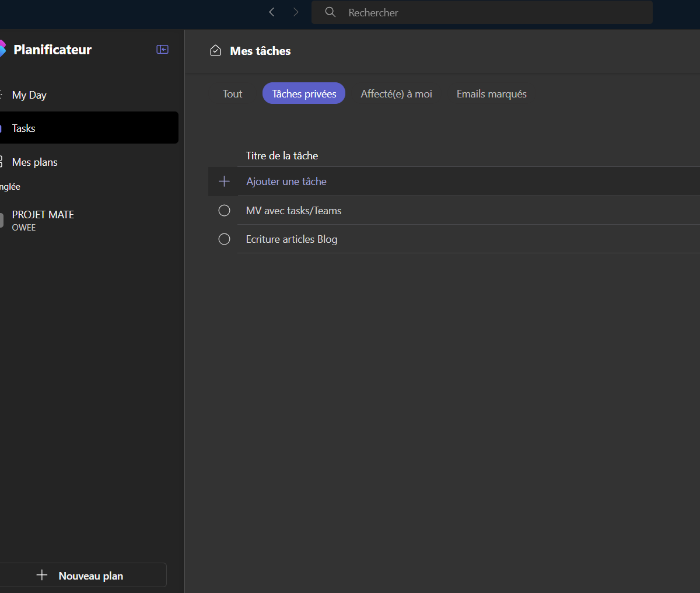
Task: Click the Mes tâches header icon
Action: 215,51
